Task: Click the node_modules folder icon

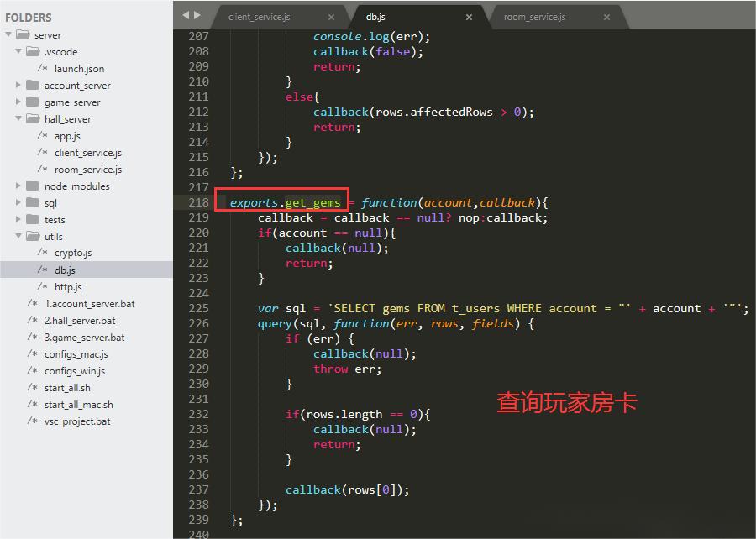Action: pyautogui.click(x=32, y=186)
